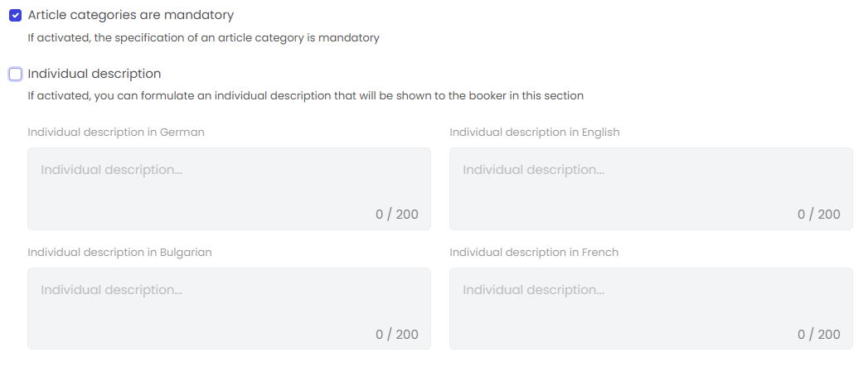This screenshot has height=367, width=868.
Task: Click the Individual description checkbox label
Action: coord(95,74)
